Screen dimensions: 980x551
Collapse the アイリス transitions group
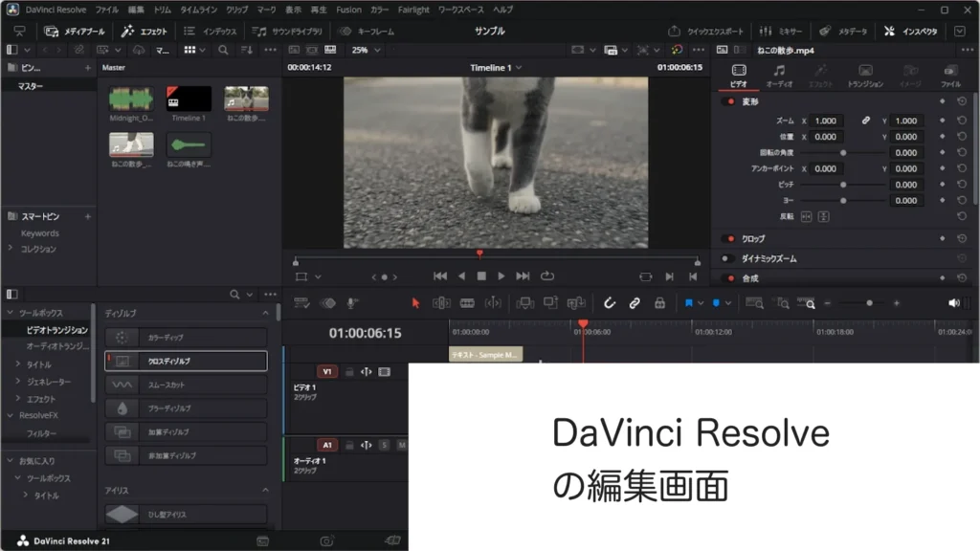coord(266,491)
